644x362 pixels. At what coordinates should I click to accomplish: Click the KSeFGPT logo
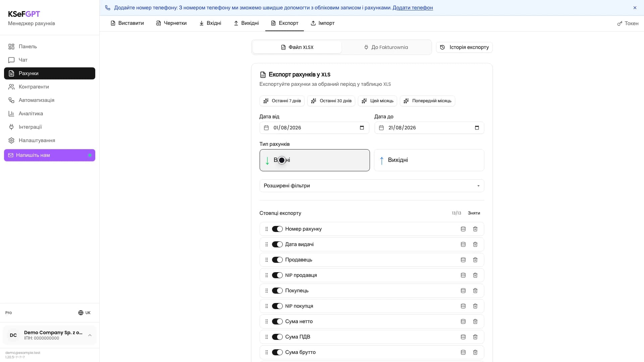coord(24,14)
